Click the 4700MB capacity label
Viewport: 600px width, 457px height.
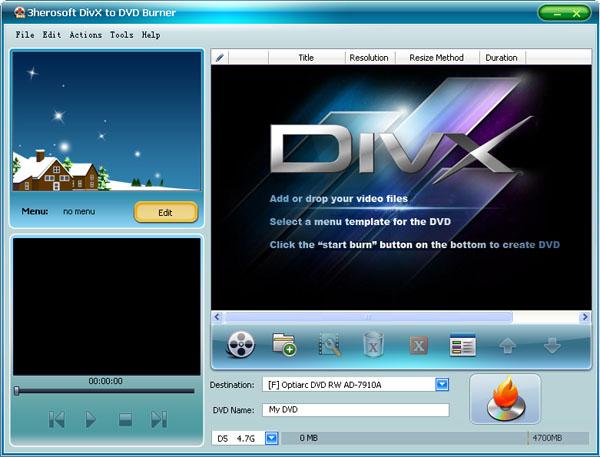pos(547,438)
